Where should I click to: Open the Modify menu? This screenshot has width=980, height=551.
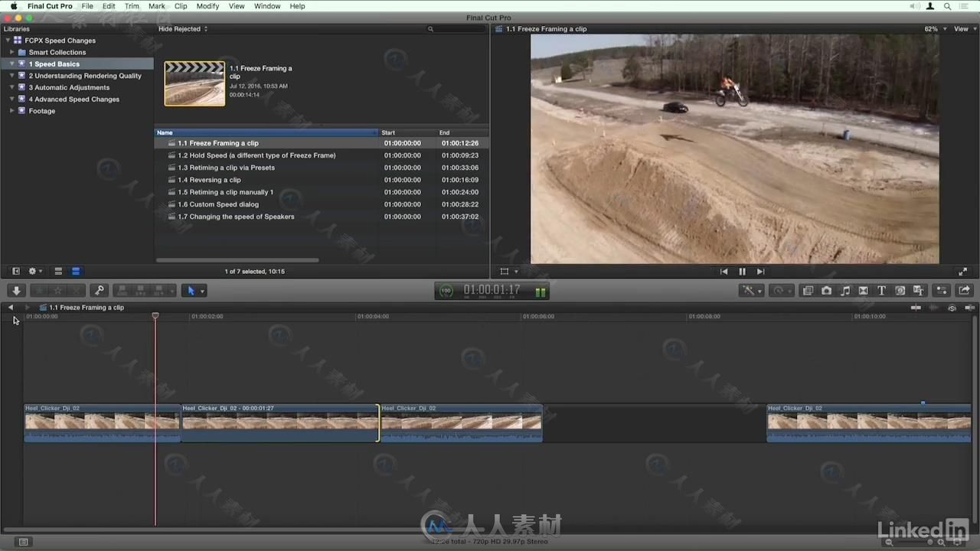207,6
